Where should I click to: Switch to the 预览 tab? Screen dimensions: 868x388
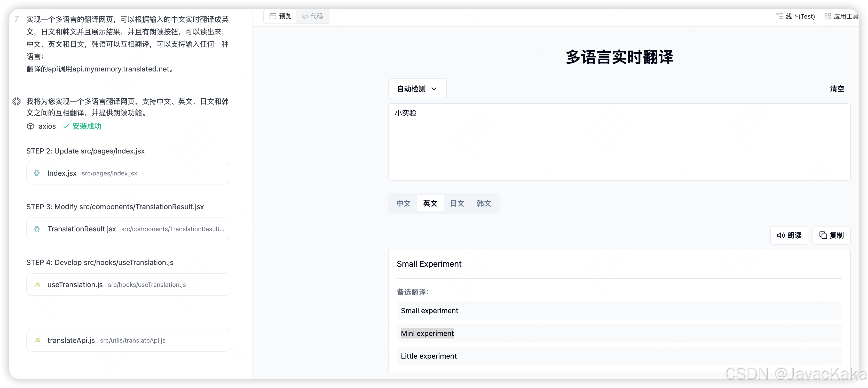[x=280, y=16]
